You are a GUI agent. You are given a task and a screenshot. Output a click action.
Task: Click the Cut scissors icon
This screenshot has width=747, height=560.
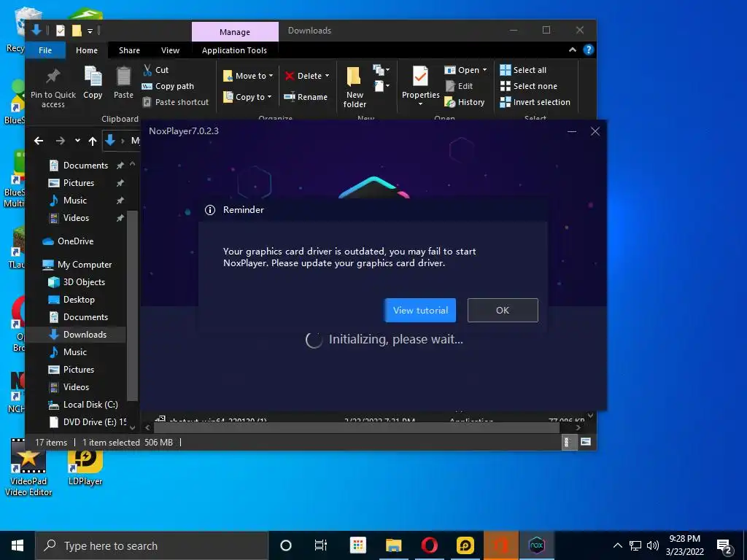coord(147,70)
